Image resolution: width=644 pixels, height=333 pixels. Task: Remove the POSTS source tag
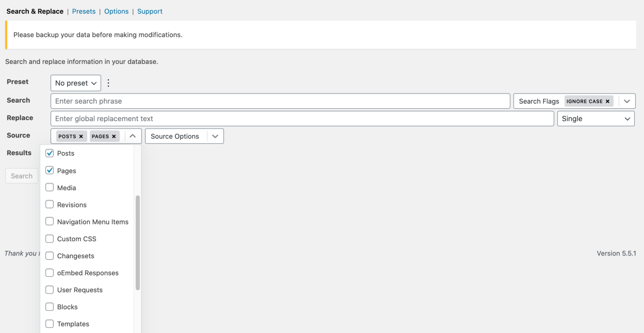pyautogui.click(x=81, y=136)
